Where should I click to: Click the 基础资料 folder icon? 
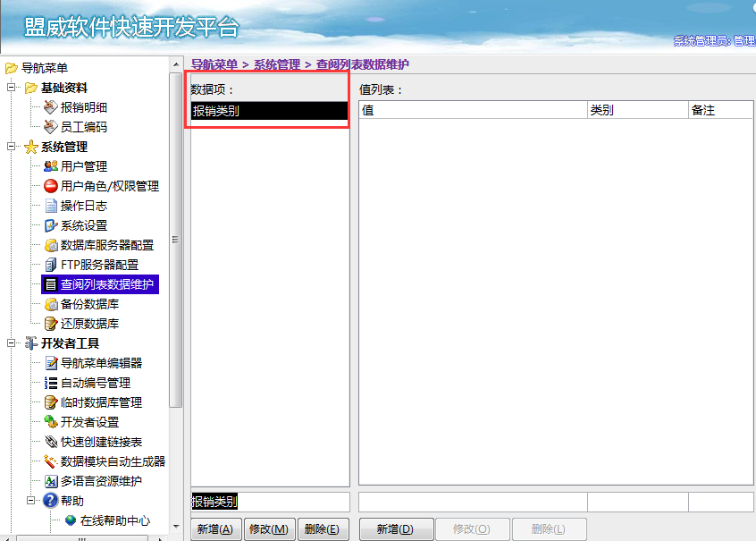(31, 88)
